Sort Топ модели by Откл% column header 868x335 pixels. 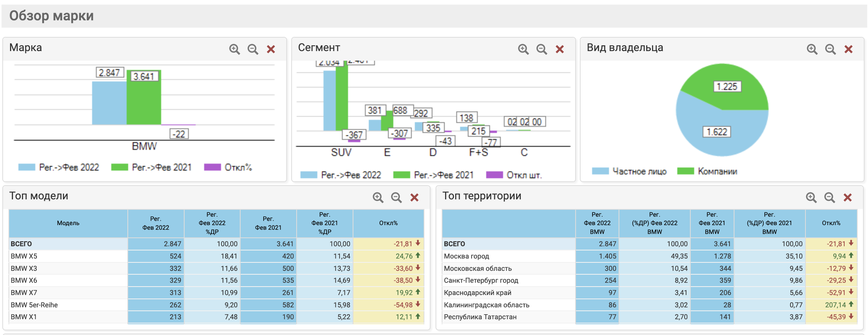point(388,223)
